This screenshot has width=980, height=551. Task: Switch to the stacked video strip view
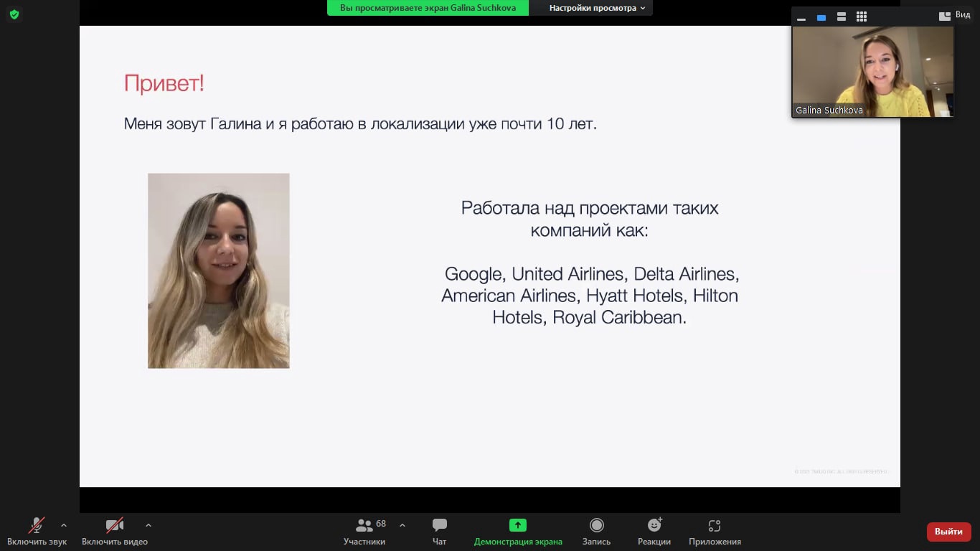pos(842,17)
